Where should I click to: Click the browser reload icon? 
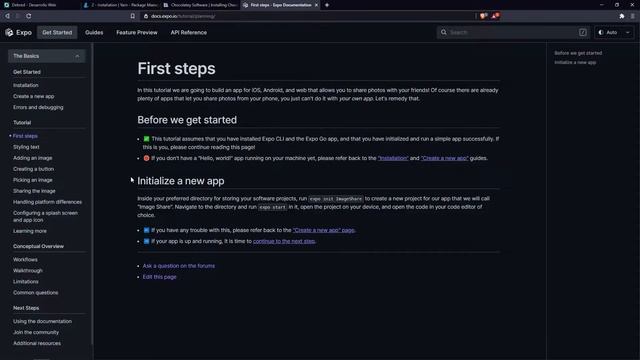[x=29, y=16]
